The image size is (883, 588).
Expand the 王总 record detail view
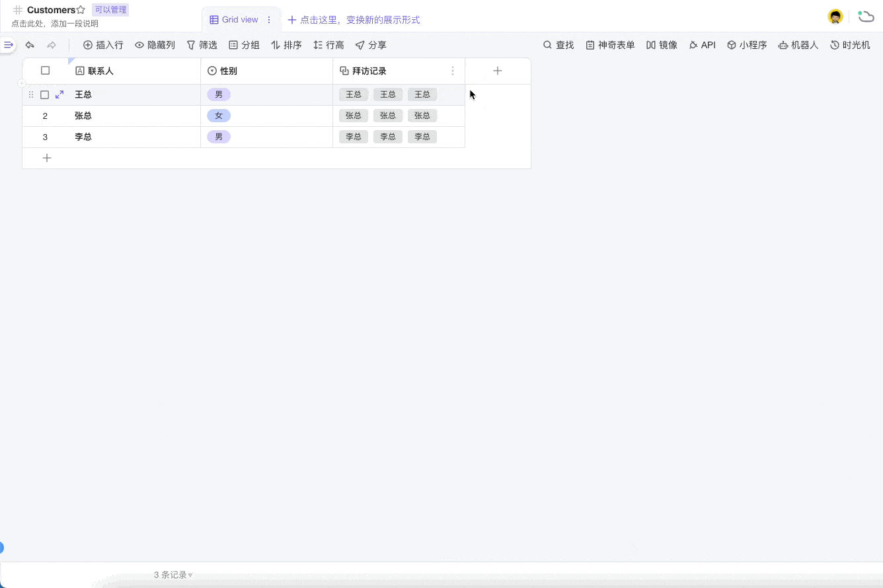pyautogui.click(x=59, y=94)
